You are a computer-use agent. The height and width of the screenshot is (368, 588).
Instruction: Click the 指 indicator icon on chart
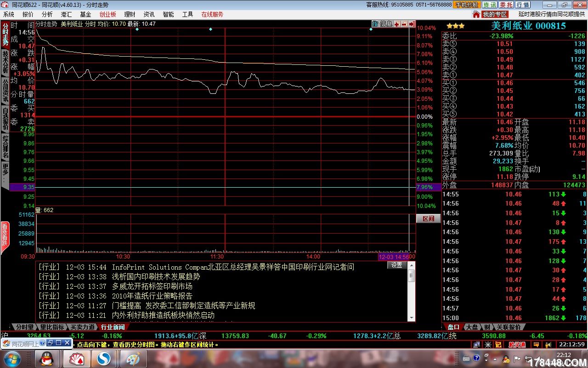pos(375,23)
